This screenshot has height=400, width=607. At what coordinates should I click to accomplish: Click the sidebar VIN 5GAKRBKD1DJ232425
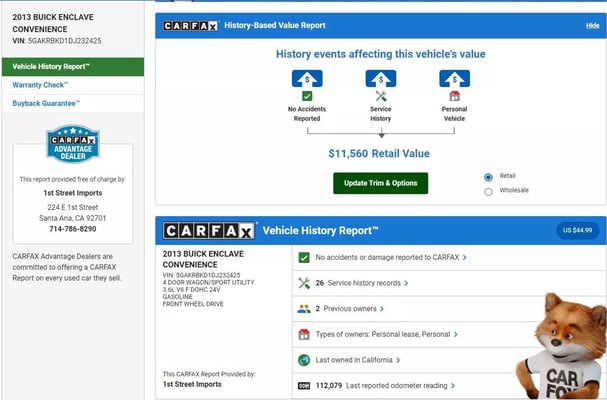(x=65, y=41)
